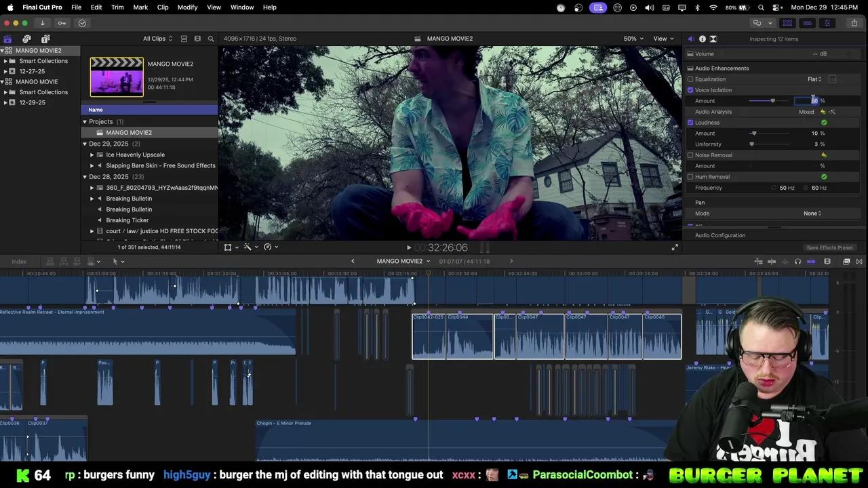
Task: Open the browser search icon
Action: point(211,39)
